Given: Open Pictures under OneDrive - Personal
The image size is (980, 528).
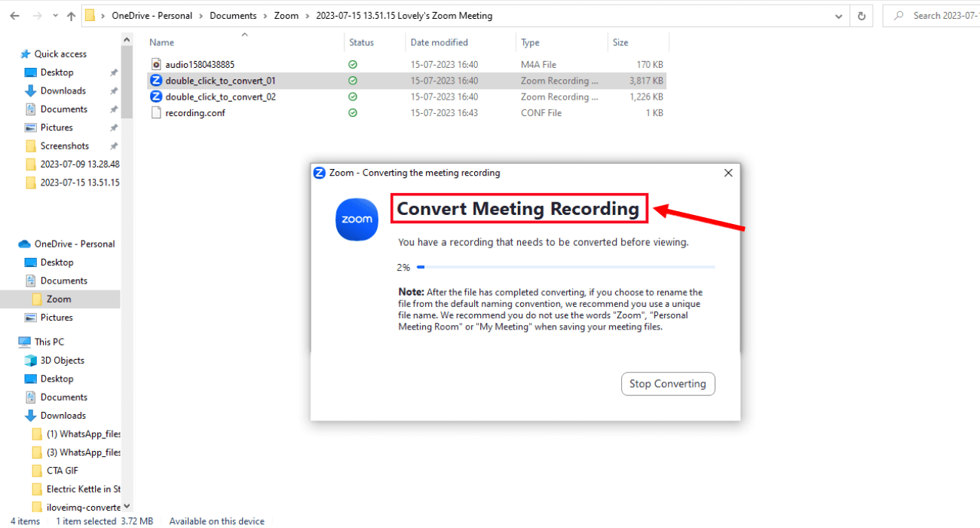Looking at the screenshot, I should 57,318.
